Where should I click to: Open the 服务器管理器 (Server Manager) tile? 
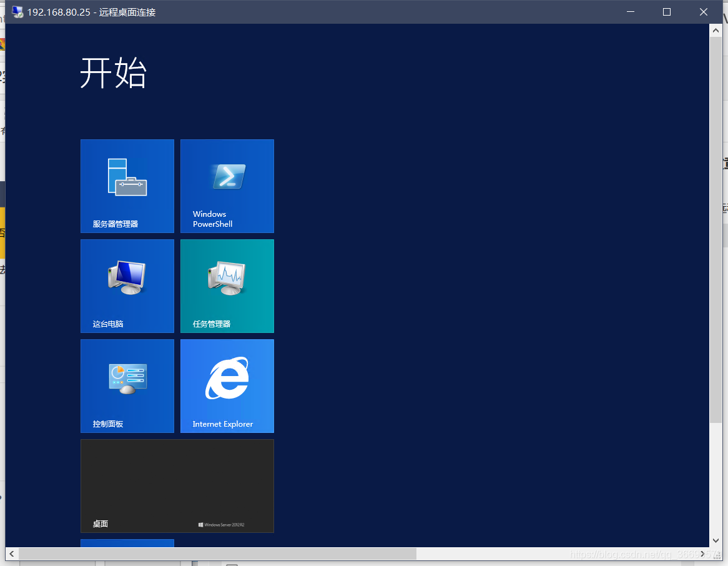(x=127, y=186)
